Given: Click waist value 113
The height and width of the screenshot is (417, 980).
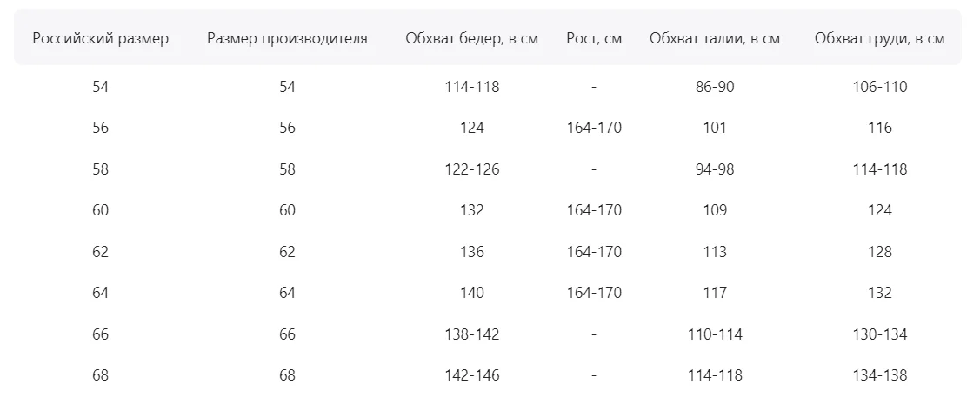Looking at the screenshot, I should click(x=715, y=252).
